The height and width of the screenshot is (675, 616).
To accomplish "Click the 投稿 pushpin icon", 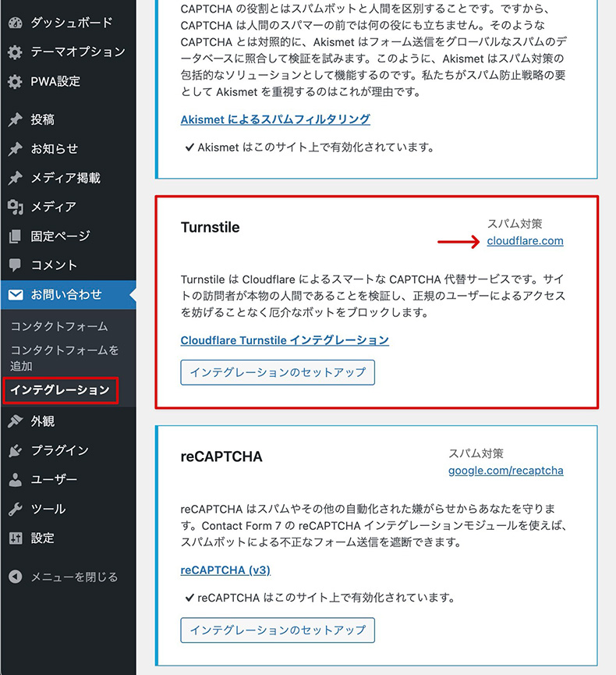I will [x=15, y=119].
